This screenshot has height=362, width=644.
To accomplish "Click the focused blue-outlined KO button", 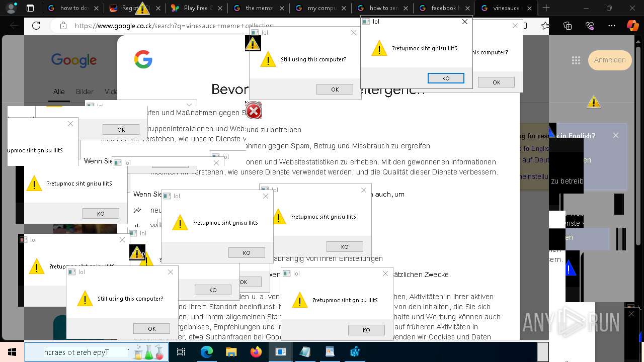I will [446, 78].
